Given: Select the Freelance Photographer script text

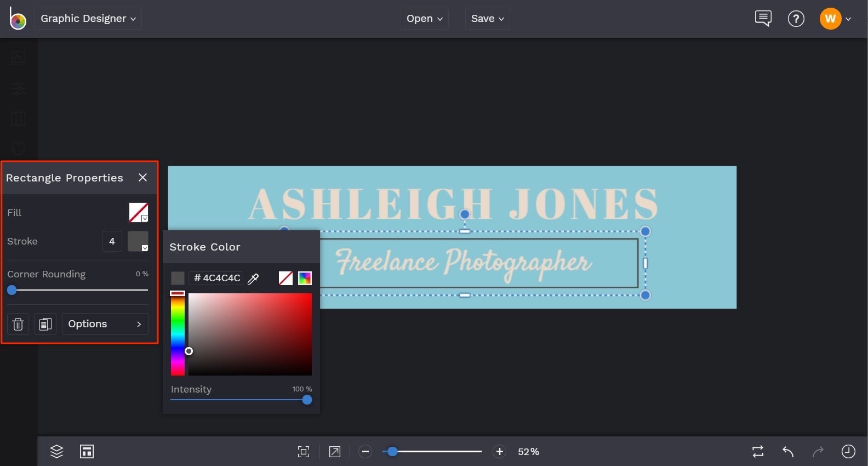Looking at the screenshot, I should tap(464, 263).
